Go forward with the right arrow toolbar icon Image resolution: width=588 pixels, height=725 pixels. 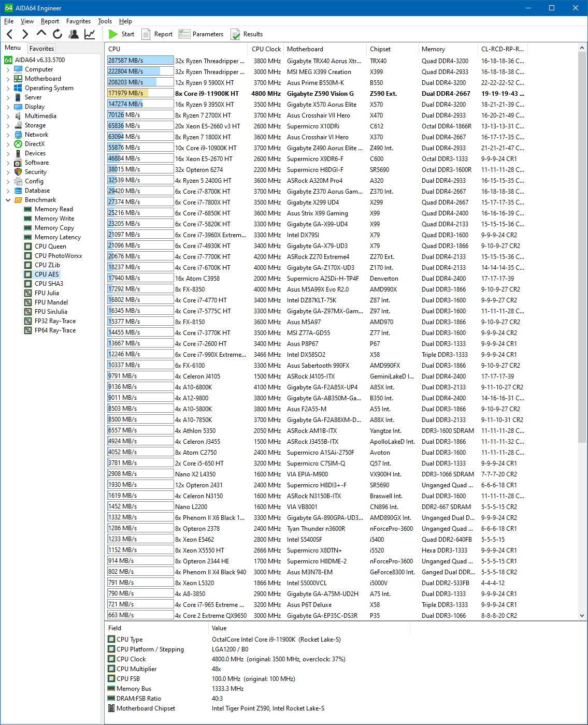pos(25,34)
